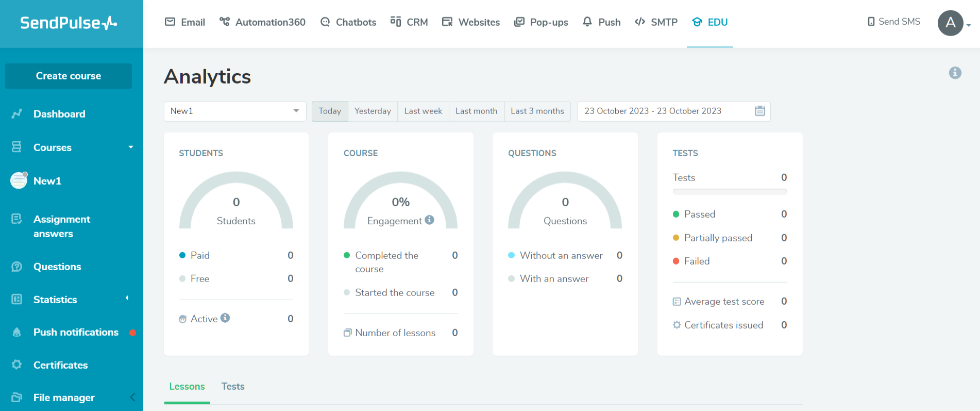This screenshot has width=980, height=411.
Task: Click the green Passed legend dot
Action: click(x=676, y=214)
